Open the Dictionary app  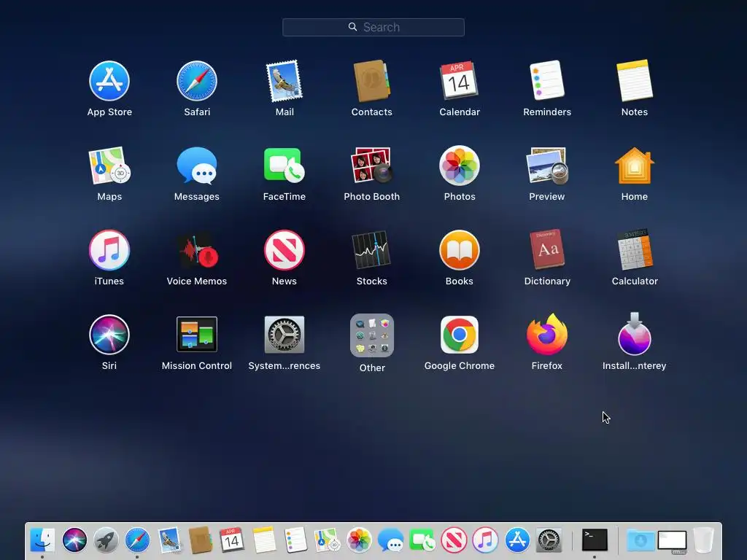tap(547, 251)
